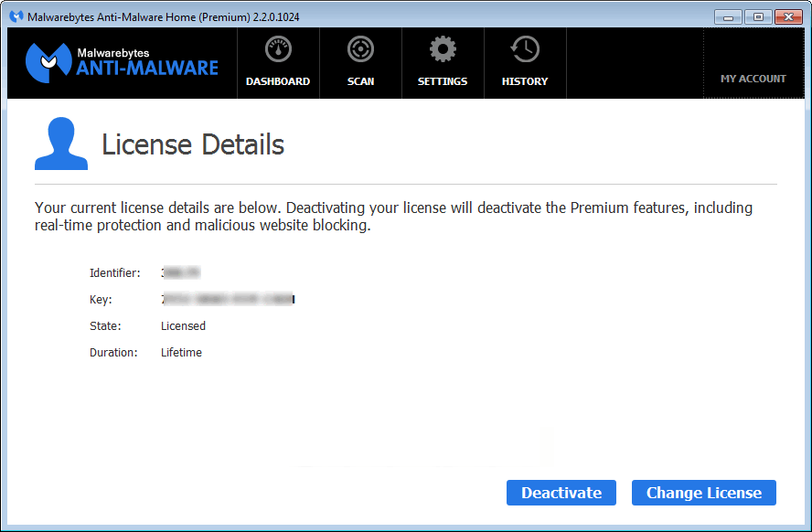This screenshot has height=532, width=812.
Task: Click the title bar Malwarebytes app icon
Action: (x=16, y=16)
